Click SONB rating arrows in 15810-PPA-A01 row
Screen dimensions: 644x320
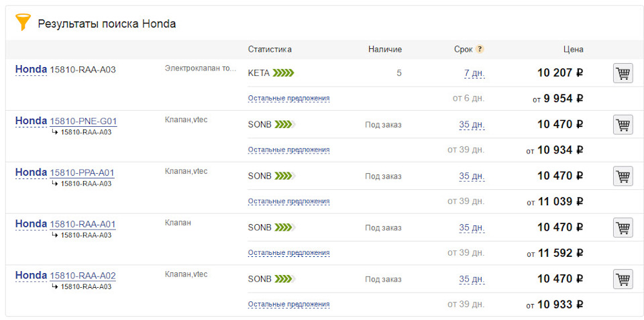(284, 176)
